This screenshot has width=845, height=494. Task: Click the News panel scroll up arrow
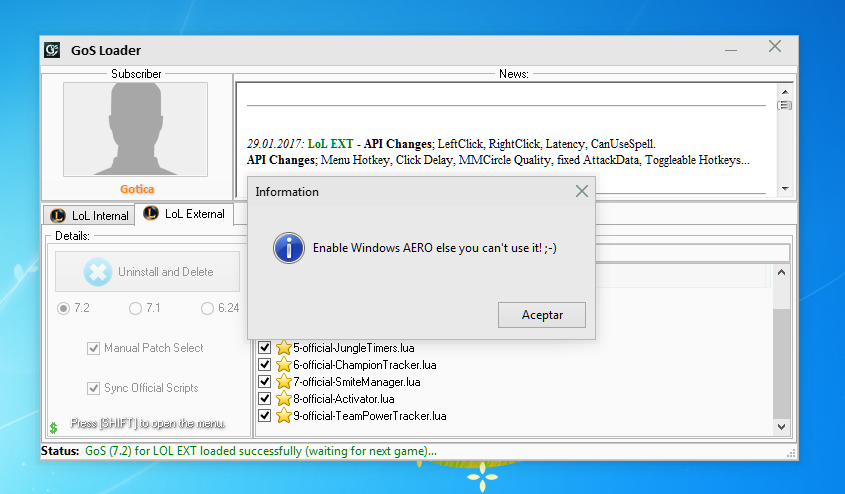tap(785, 92)
